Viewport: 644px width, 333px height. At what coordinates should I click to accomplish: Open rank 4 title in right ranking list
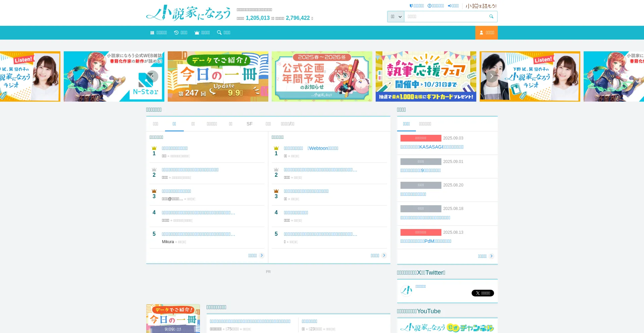pyautogui.click(x=296, y=213)
